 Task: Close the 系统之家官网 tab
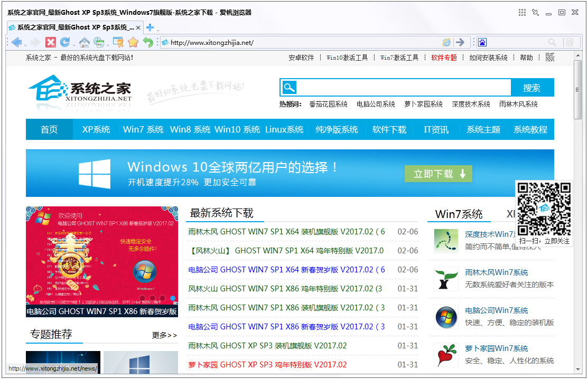point(138,28)
